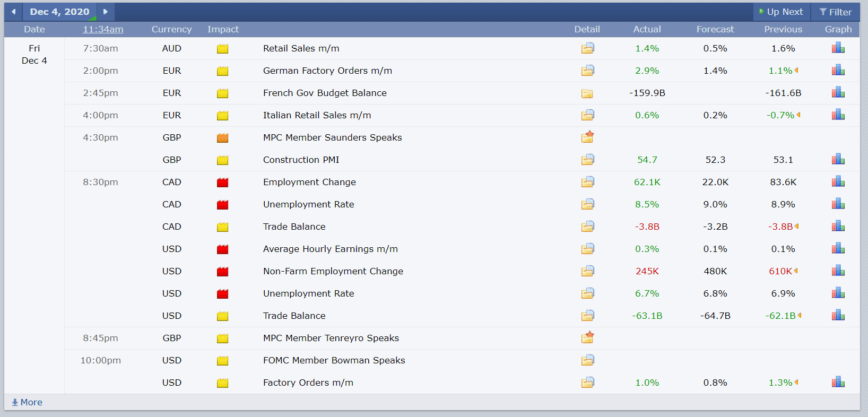Click the 480K forecast value
The width and height of the screenshot is (868, 417).
[x=715, y=271]
